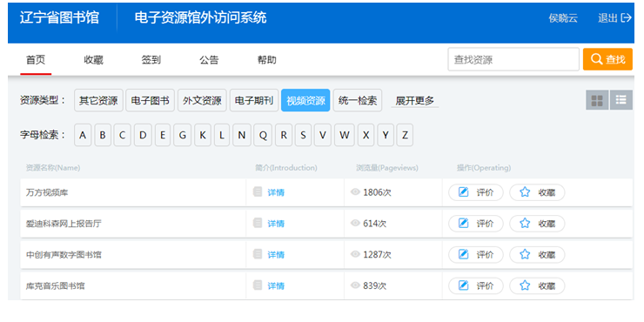Screen dimensions: 644x322
Task: Open the 首页 tab
Action: pos(36,60)
